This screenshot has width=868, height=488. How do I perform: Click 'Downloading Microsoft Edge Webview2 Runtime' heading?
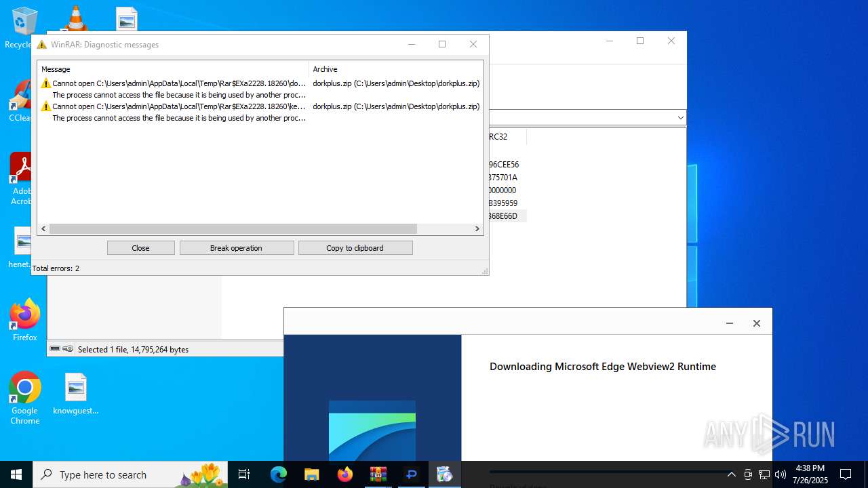[603, 367]
